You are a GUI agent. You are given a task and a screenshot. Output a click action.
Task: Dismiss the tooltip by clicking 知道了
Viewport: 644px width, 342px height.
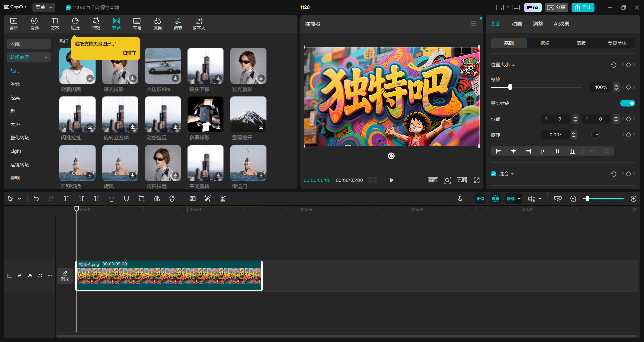[x=129, y=53]
